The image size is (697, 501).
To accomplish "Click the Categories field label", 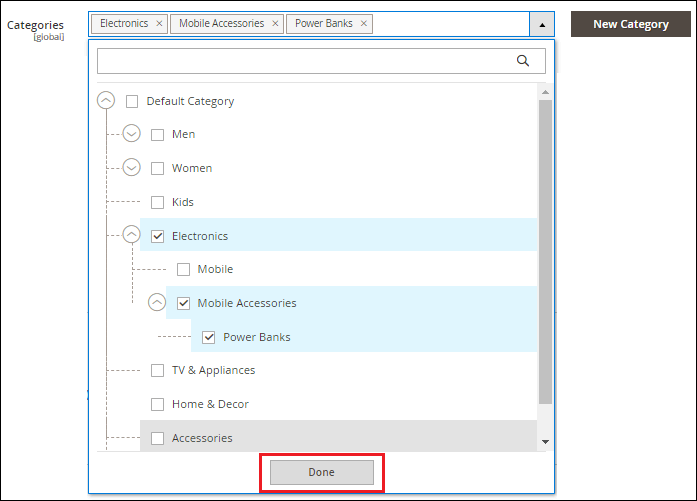I will coord(35,25).
